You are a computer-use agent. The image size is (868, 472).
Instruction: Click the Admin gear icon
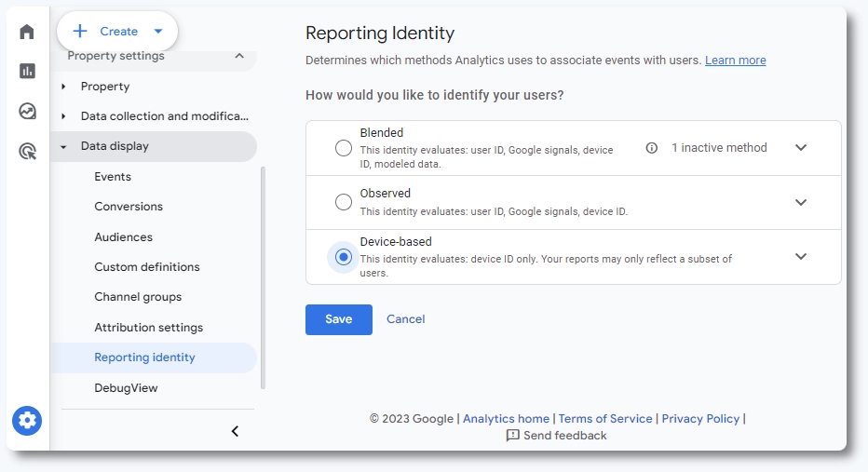pos(27,421)
